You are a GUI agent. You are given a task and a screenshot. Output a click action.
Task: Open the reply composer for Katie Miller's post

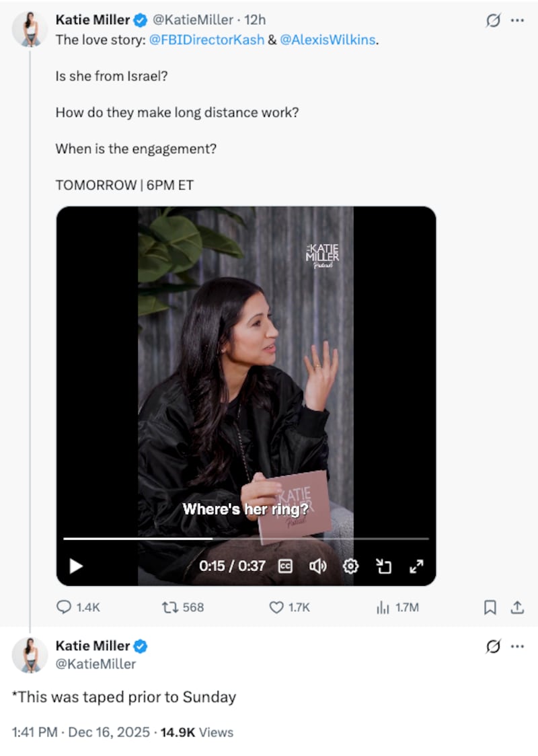(x=65, y=607)
